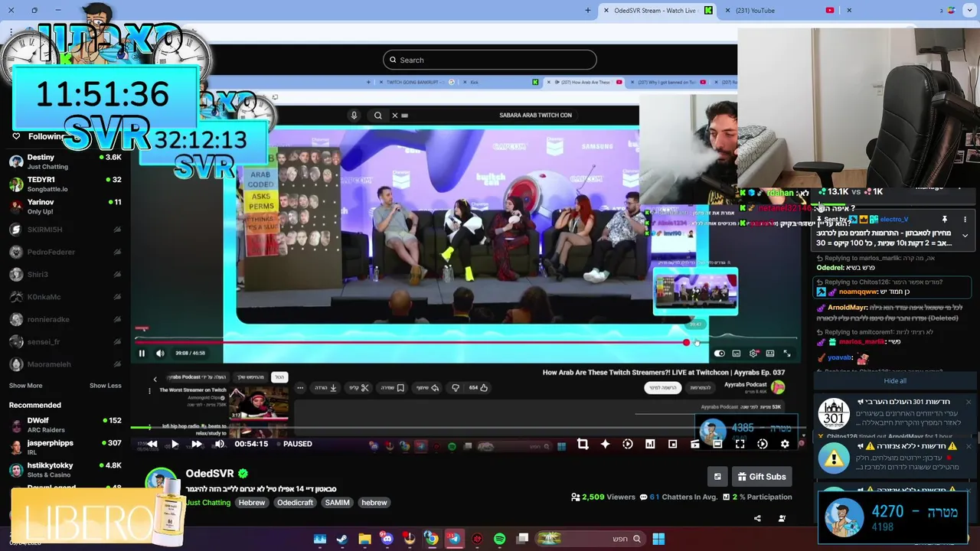The height and width of the screenshot is (551, 980).
Task: Open stream player settings gear
Action: pyautogui.click(x=785, y=444)
